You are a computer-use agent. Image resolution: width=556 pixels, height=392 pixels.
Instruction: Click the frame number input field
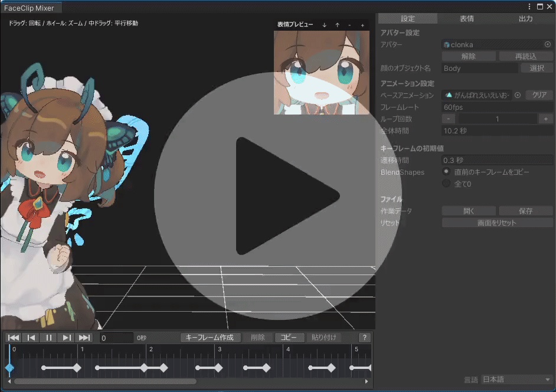(116, 338)
